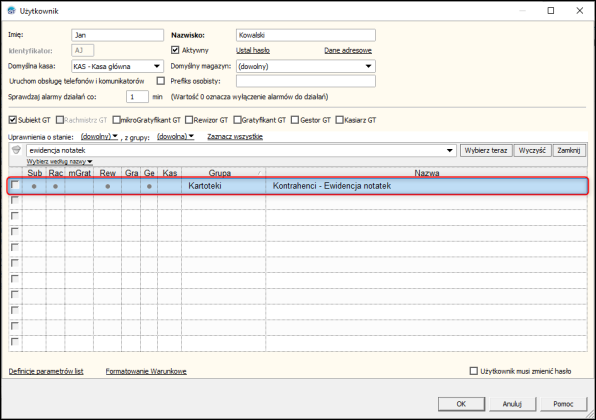Screen dimensions: 596x420
Task: Click the Zaznacz wszystkie link
Action: (x=235, y=136)
